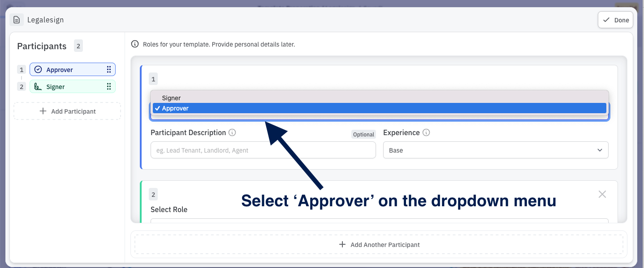Click the info icon beside roles text
The image size is (644, 268).
[134, 44]
